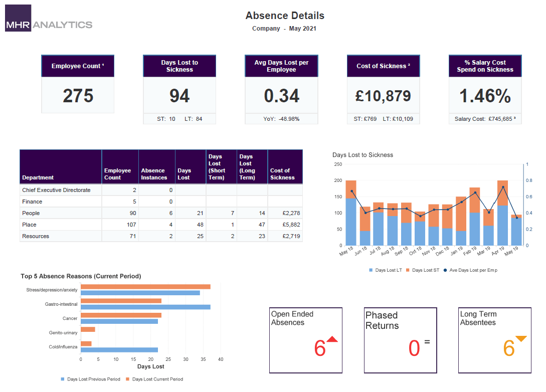Click the Days Lost Current Period legend swatch

(x=128, y=379)
